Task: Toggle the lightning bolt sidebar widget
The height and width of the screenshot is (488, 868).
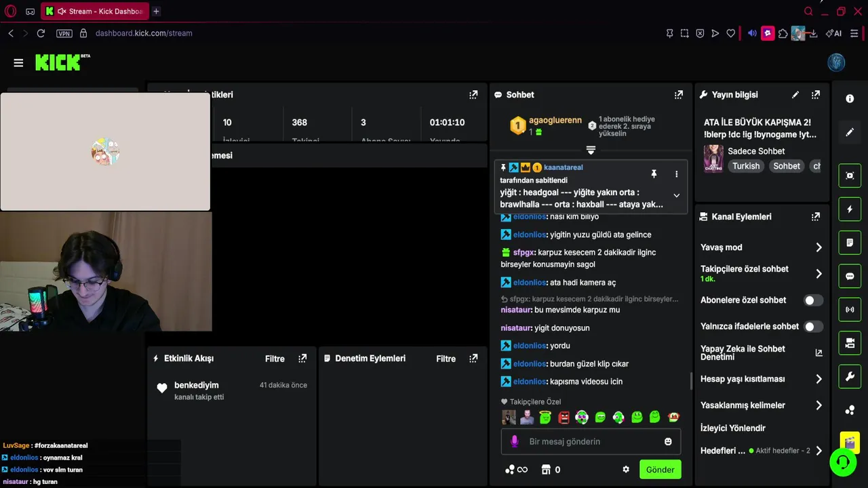Action: click(x=850, y=209)
